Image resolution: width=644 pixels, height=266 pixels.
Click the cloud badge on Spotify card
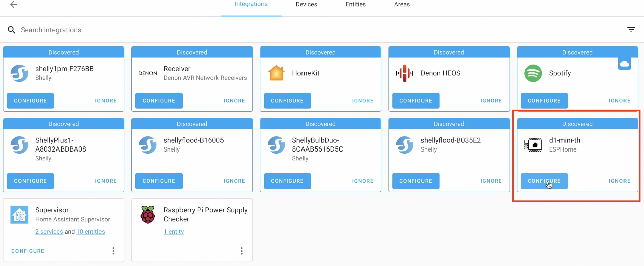[625, 64]
